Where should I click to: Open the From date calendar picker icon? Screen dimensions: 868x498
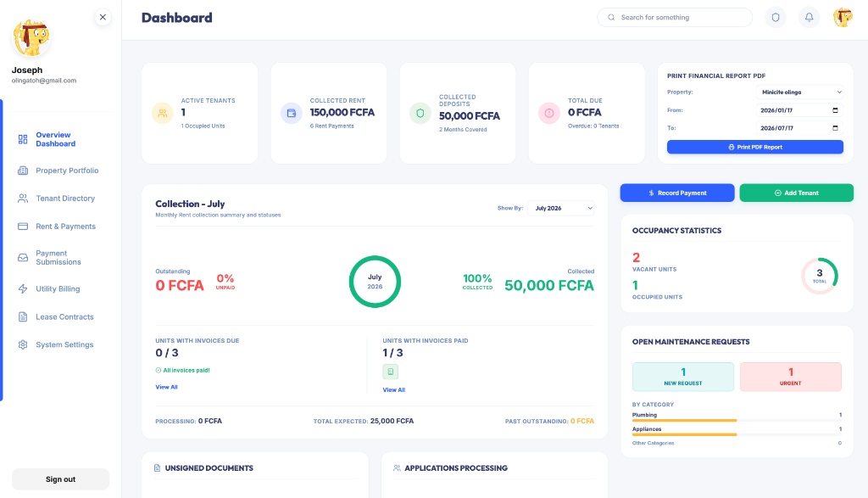[x=835, y=110]
